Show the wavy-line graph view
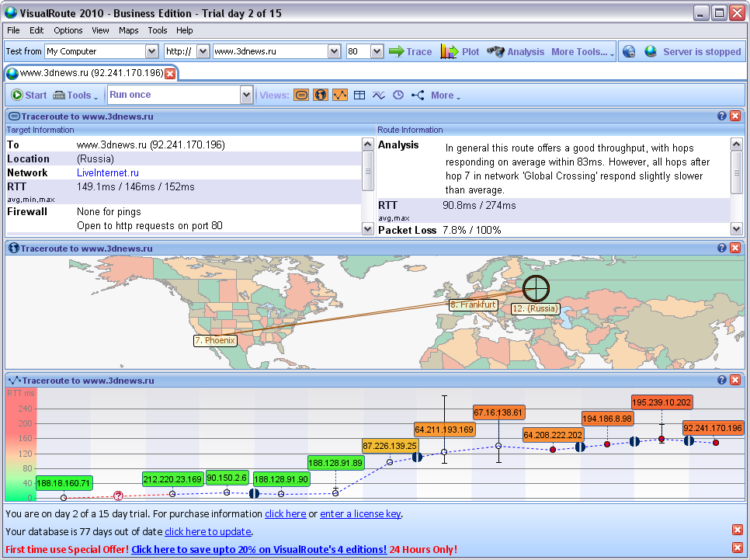 pyautogui.click(x=378, y=96)
